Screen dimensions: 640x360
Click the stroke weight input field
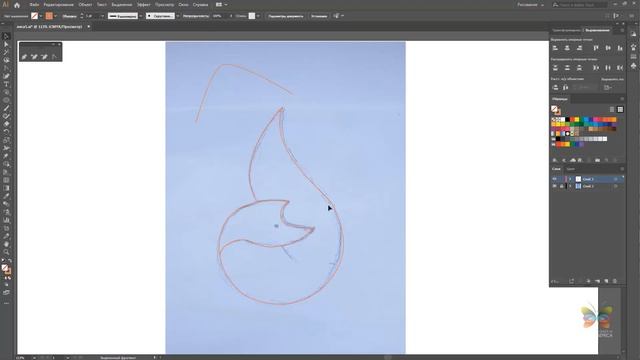(x=92, y=16)
